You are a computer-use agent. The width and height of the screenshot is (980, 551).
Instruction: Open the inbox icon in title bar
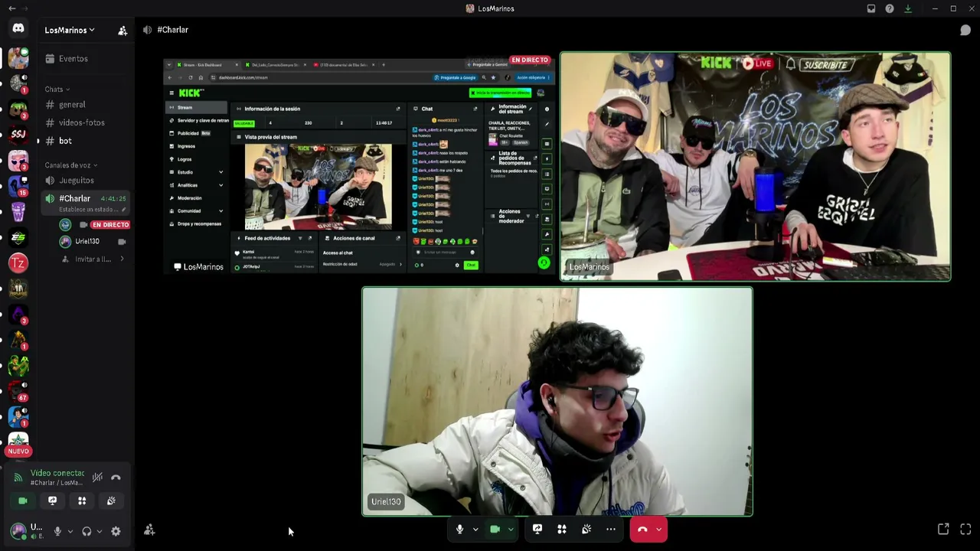(x=871, y=8)
